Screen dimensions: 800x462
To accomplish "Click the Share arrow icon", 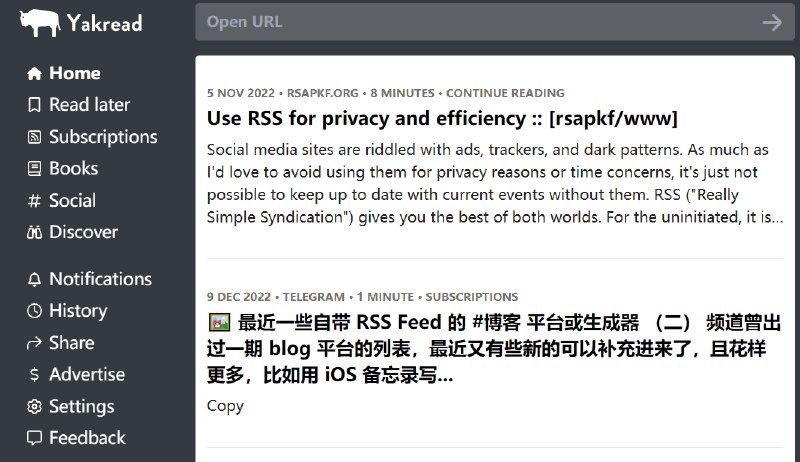I will [x=34, y=343].
